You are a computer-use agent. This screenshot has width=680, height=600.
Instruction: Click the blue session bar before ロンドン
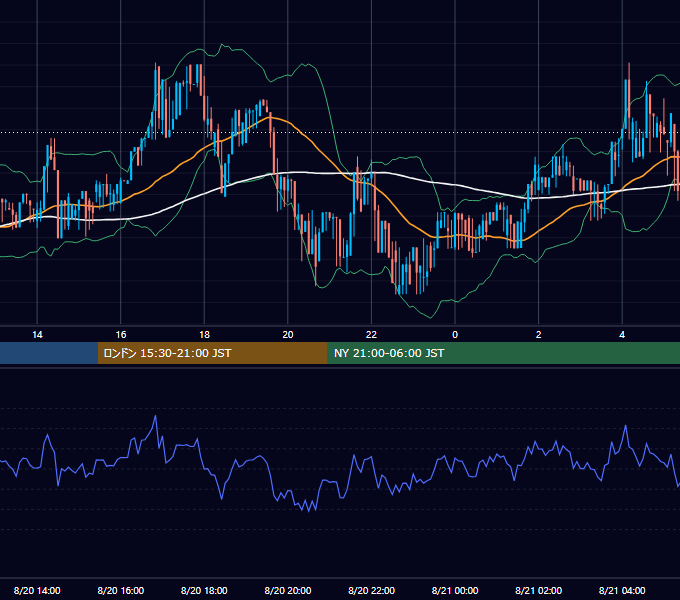pyautogui.click(x=49, y=353)
